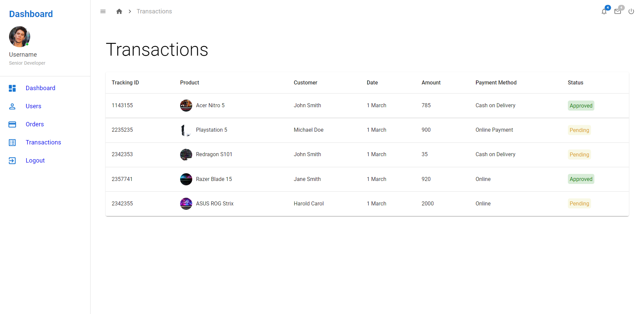Image resolution: width=644 pixels, height=314 pixels.
Task: Click the Transactions list icon in sidebar
Action: 12,142
